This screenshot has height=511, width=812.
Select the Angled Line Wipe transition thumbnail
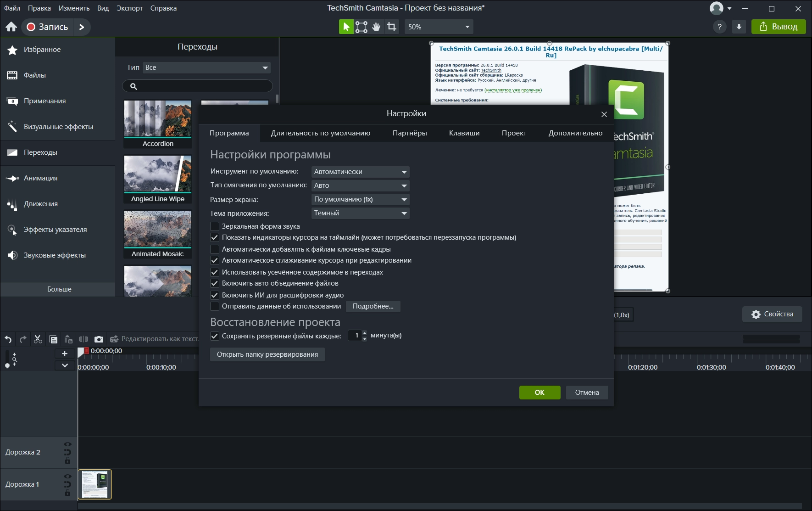coord(158,174)
